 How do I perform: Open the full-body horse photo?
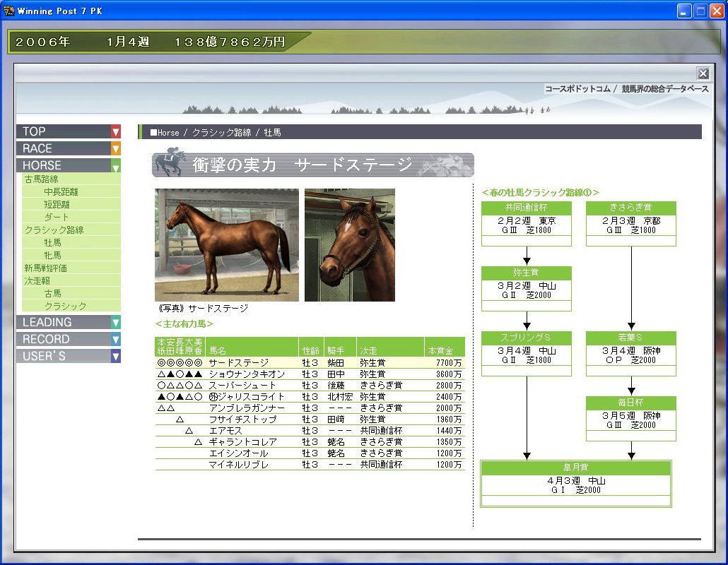(227, 245)
